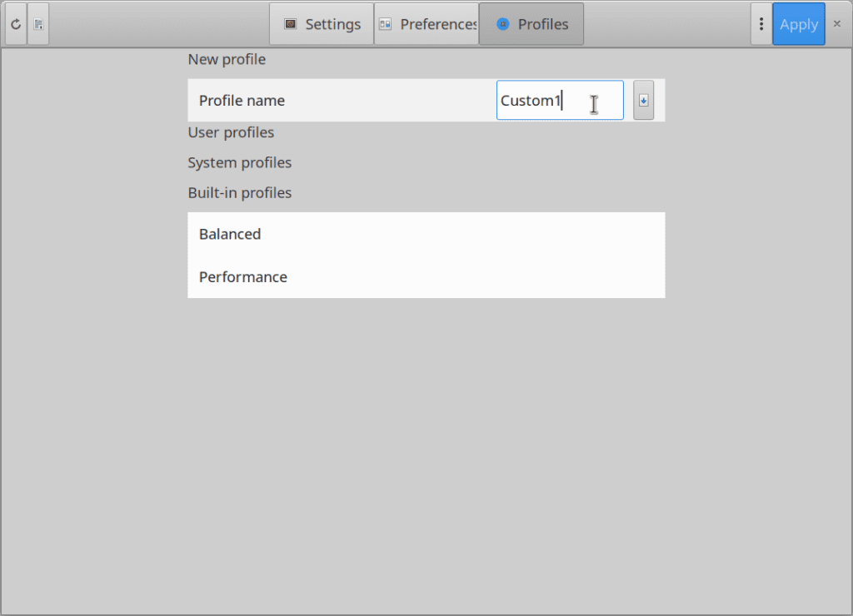Select the Performance built-in profile
853x616 pixels.
click(242, 276)
